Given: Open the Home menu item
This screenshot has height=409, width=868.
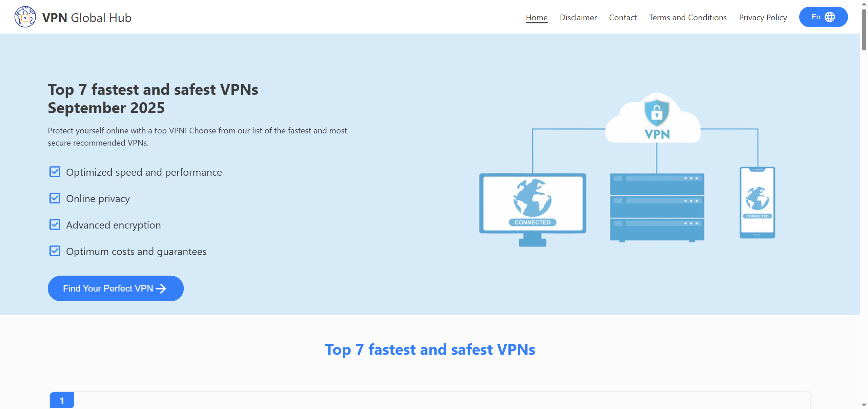Looking at the screenshot, I should (x=536, y=18).
